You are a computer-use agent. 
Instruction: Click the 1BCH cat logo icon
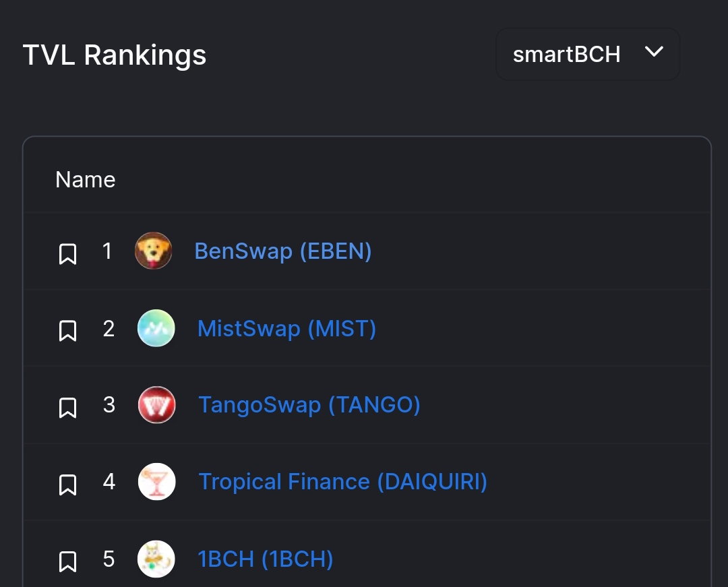pos(156,559)
